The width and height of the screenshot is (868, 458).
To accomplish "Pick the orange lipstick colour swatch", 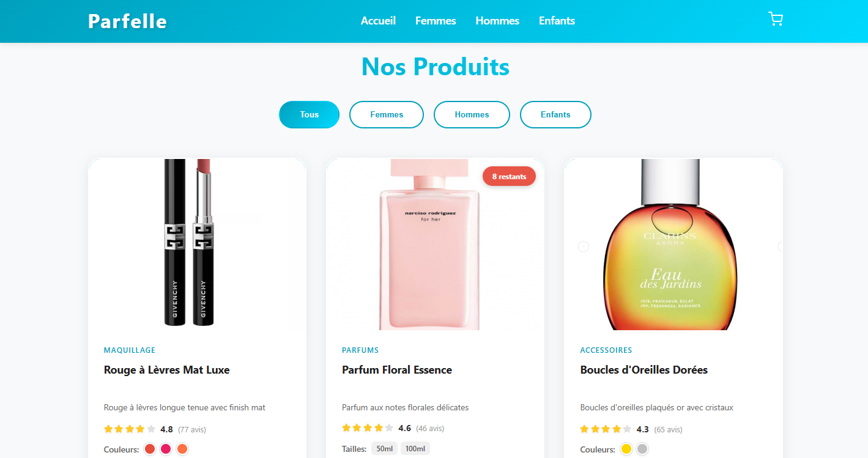I will pos(182,449).
